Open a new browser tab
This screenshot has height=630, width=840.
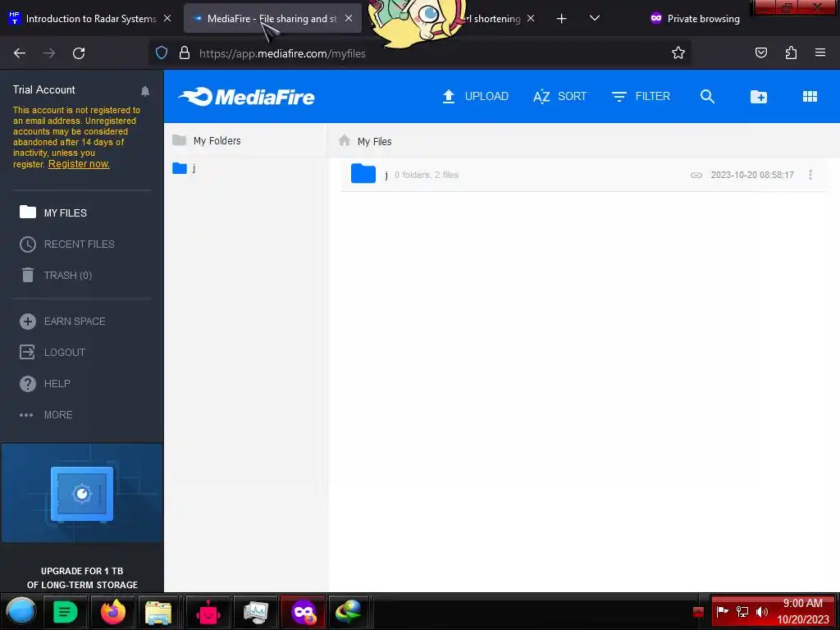pyautogui.click(x=561, y=19)
